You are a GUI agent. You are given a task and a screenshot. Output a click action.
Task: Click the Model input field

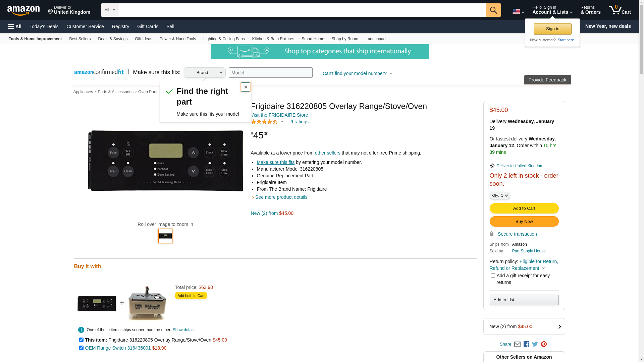[x=270, y=73]
